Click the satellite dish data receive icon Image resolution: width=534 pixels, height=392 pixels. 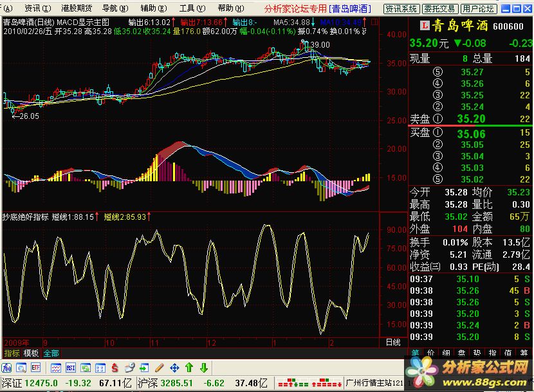pos(129,368)
